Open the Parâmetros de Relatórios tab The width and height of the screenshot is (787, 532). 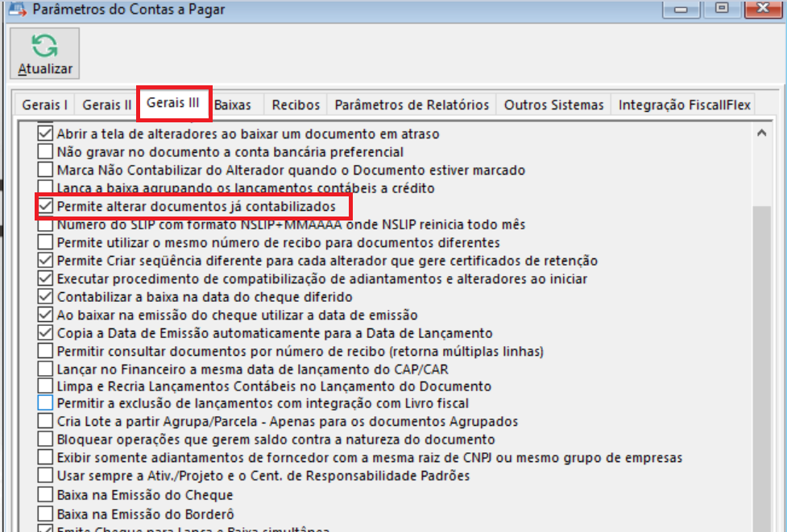412,105
